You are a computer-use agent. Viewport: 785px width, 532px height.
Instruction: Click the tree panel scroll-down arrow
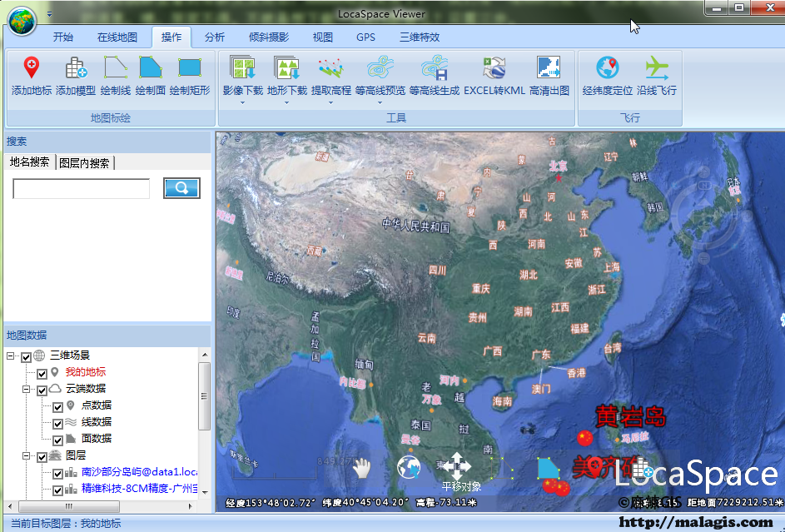click(x=205, y=492)
